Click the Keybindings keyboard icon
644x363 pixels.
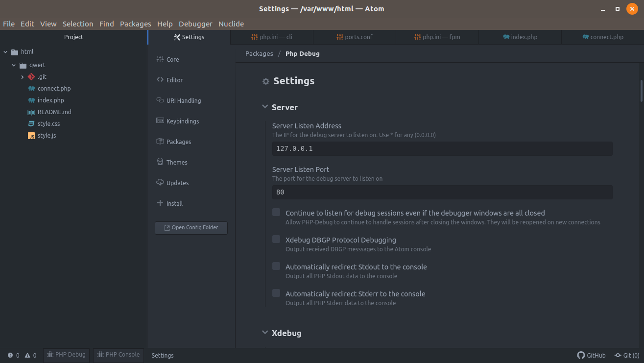click(160, 121)
